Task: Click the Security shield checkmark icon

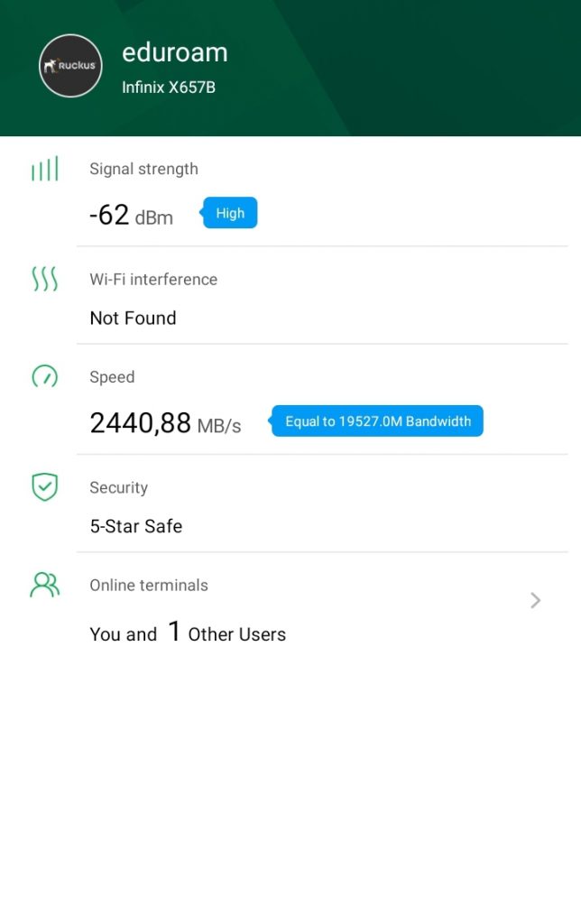Action: point(44,487)
